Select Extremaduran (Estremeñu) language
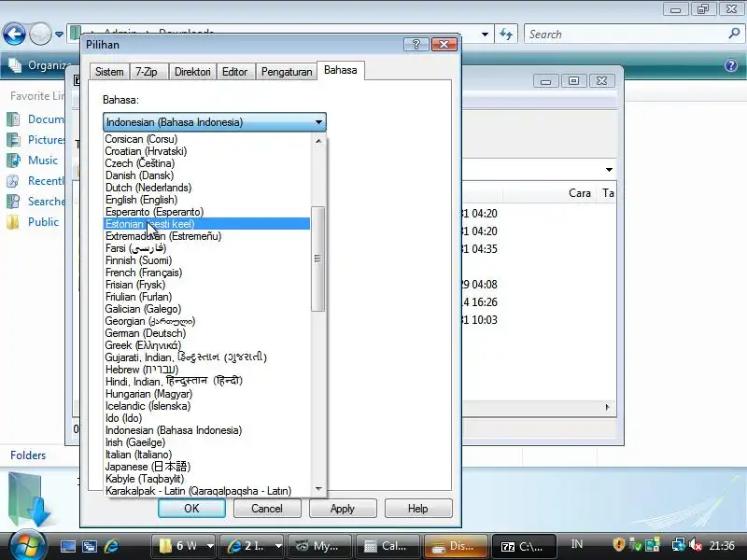Screen dimensions: 747x560 click(206, 236)
